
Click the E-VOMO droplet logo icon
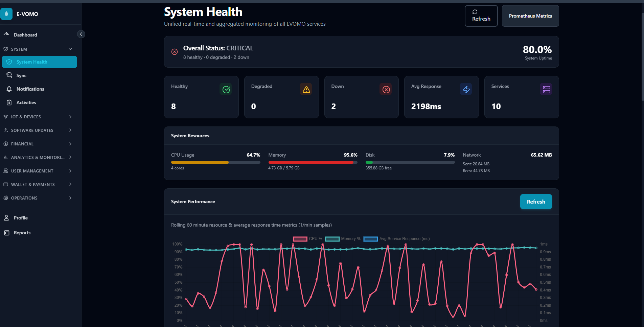tap(6, 14)
